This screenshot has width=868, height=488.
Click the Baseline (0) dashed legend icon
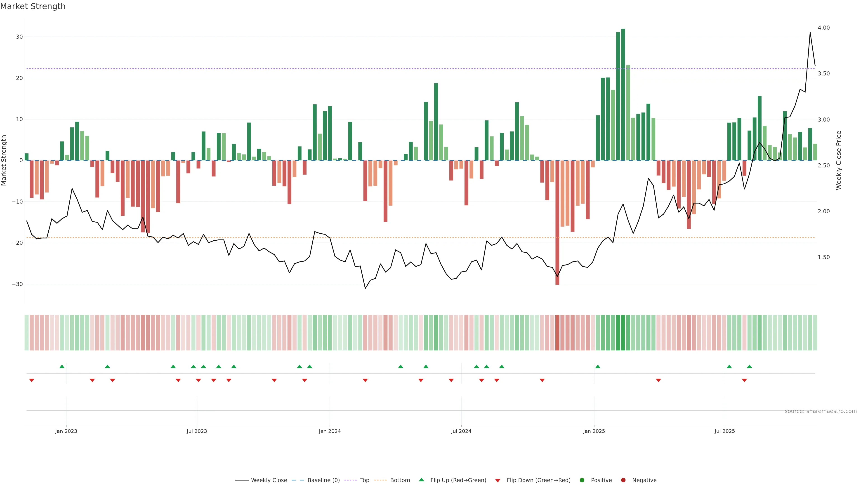297,480
